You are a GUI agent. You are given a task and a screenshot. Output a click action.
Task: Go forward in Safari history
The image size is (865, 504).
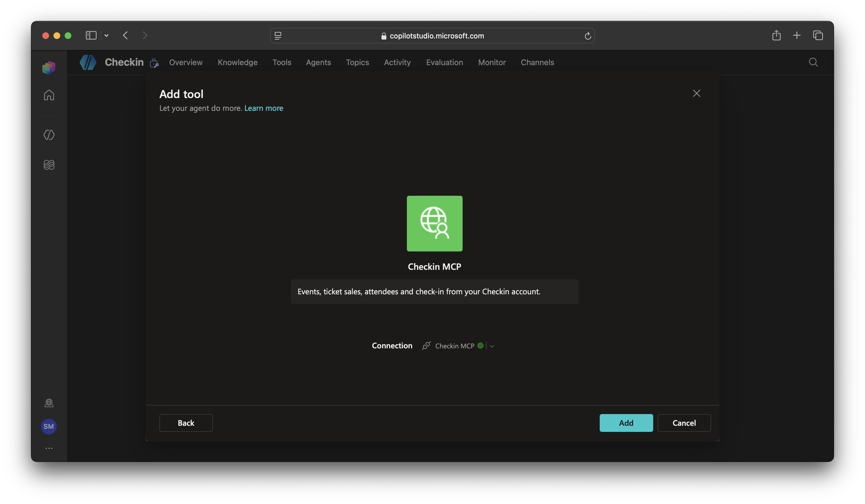coord(145,35)
